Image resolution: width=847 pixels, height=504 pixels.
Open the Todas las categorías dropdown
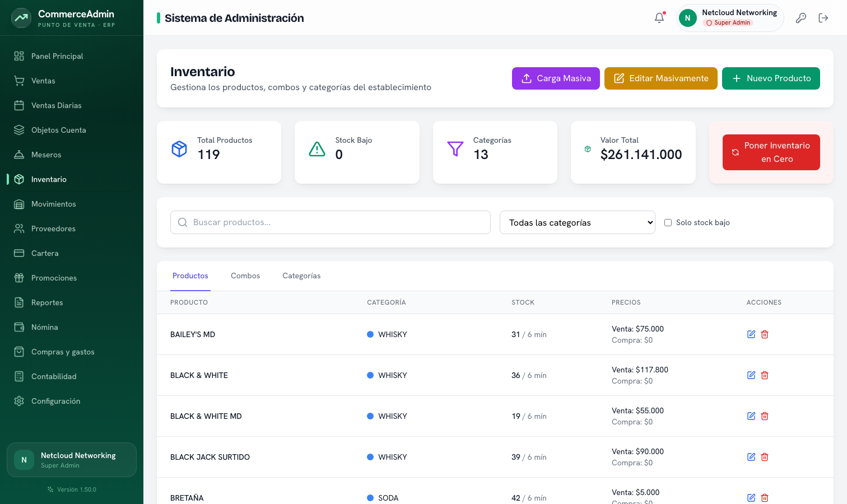(x=578, y=222)
